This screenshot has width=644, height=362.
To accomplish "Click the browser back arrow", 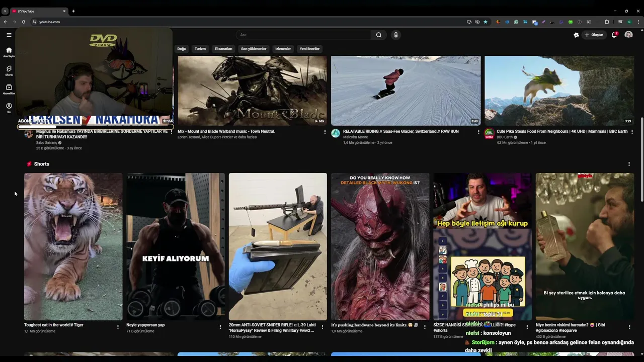I will click(6, 22).
